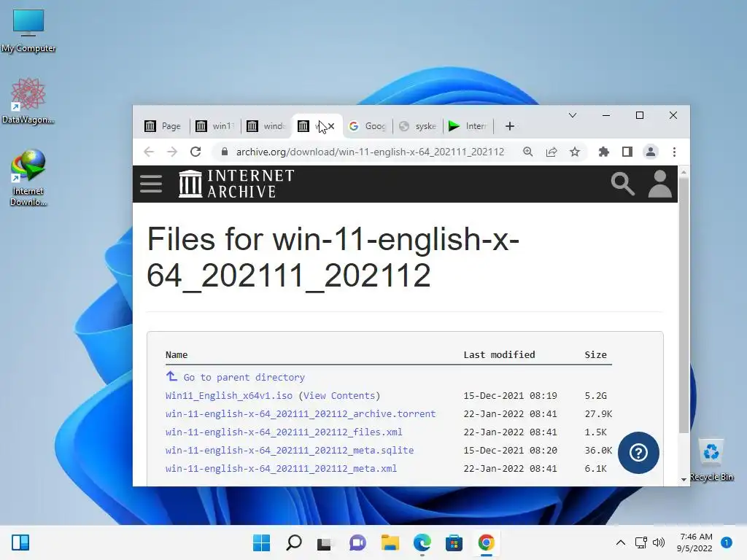747x560 pixels.
Task: Open the notification badge in tray
Action: [x=726, y=542]
